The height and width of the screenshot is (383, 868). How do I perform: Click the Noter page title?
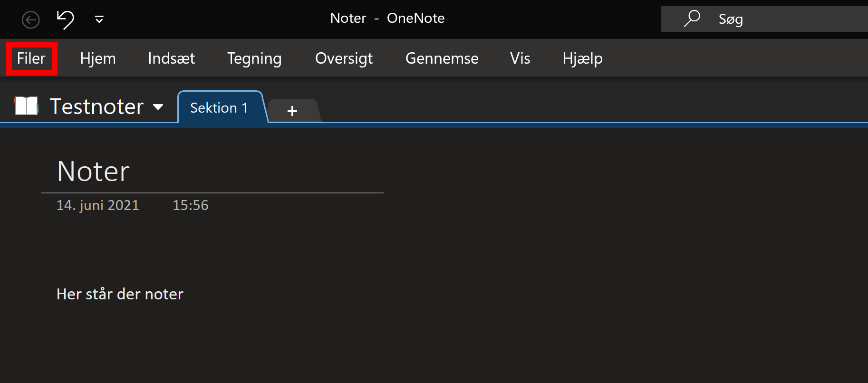(94, 172)
